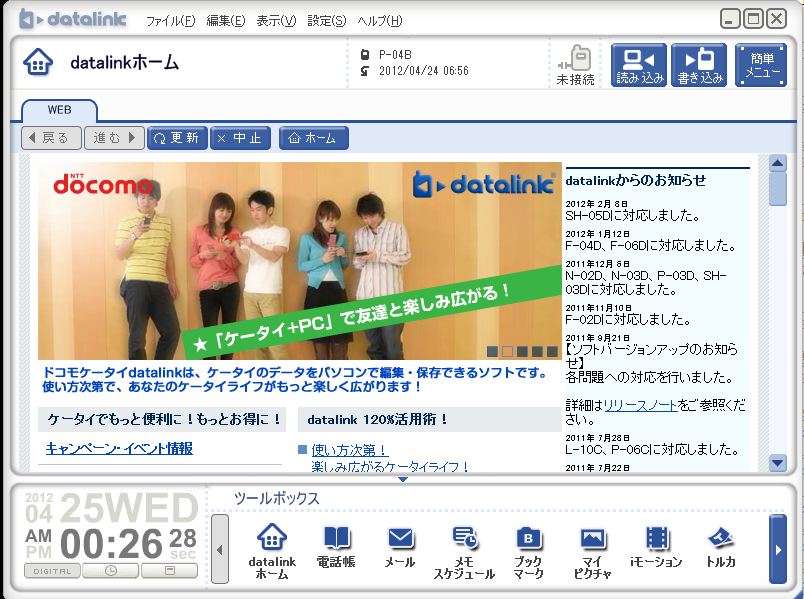Go forward with the 進む button

pyautogui.click(x=114, y=138)
